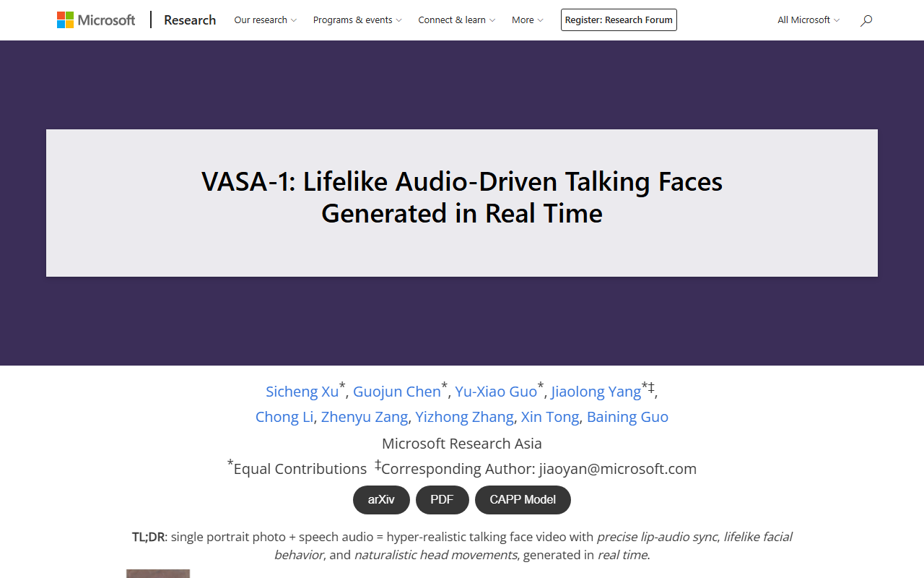Expand the Programs & events menu
Screen dimensions: 924x578
(x=357, y=20)
